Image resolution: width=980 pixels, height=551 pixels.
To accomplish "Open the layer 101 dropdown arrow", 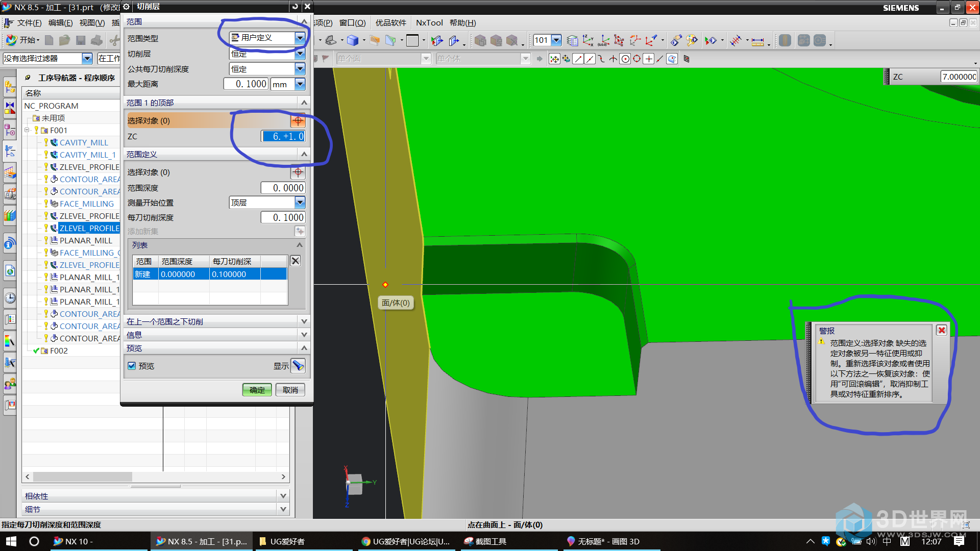I will pos(556,40).
